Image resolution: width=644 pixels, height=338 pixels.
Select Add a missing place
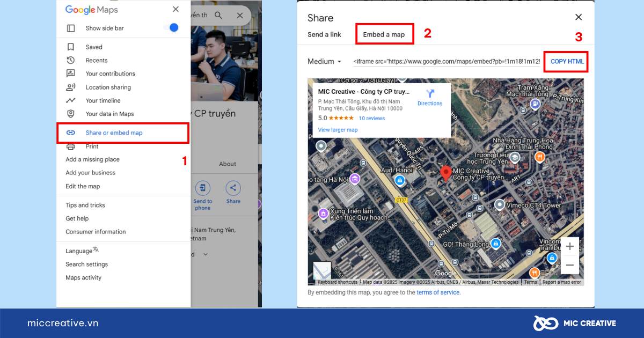[92, 159]
